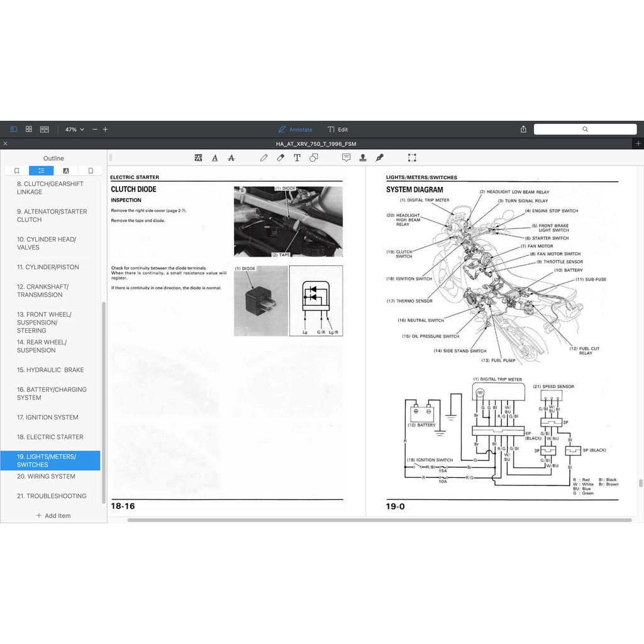Select the highlight text tool
Image resolution: width=644 pixels, height=644 pixels.
[199, 158]
